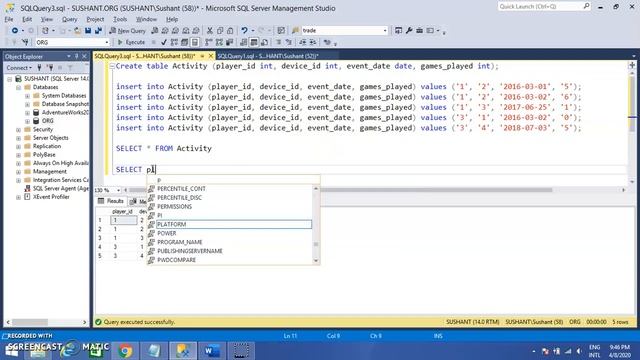This screenshot has width=640, height=360.
Task: Open the Window menu
Action: pyautogui.click(x=146, y=19)
